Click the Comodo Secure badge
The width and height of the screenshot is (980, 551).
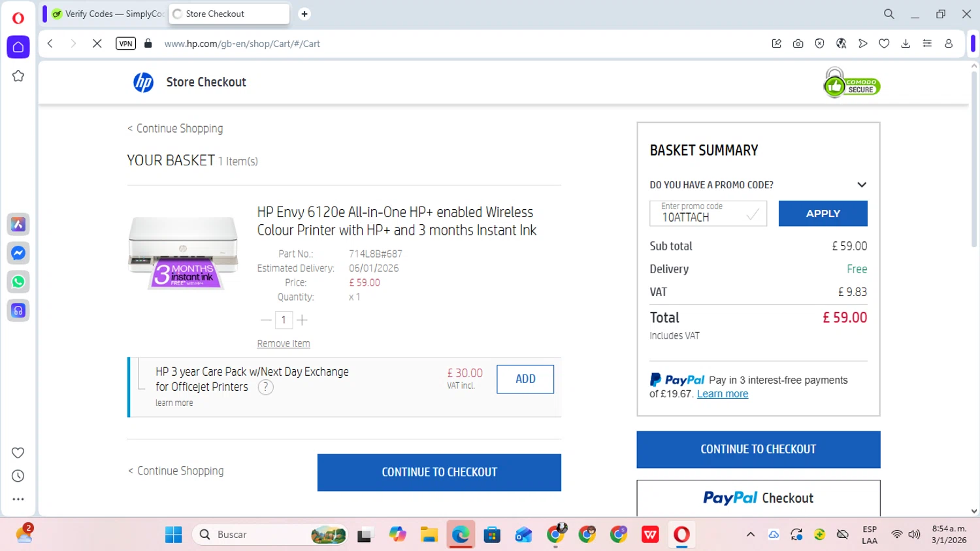pos(851,83)
